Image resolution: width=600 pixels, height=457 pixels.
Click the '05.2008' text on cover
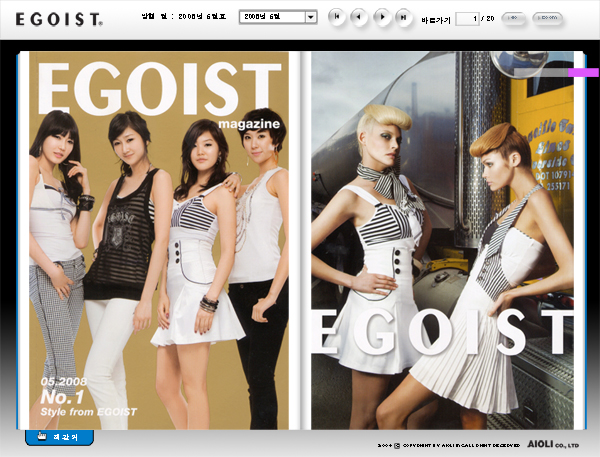(x=64, y=382)
